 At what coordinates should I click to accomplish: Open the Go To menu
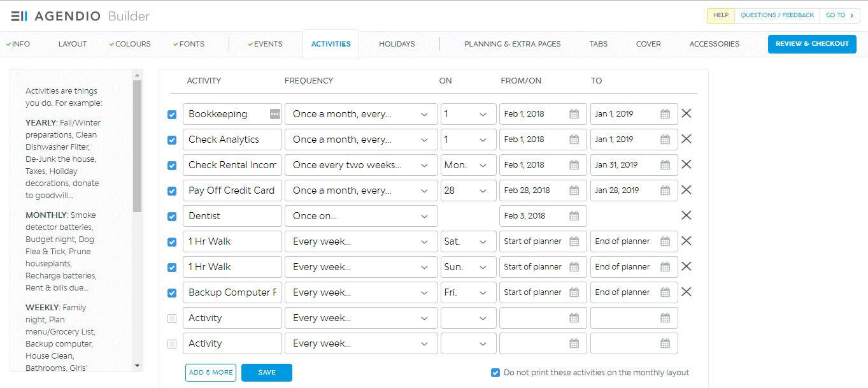[x=839, y=15]
